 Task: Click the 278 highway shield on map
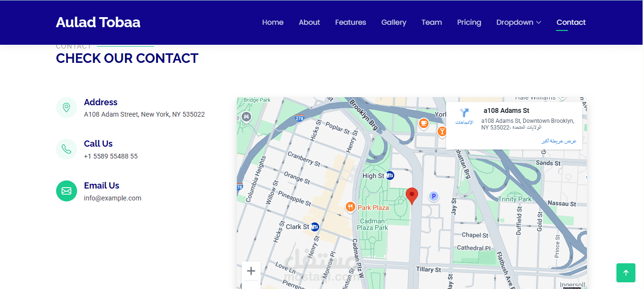pos(299,119)
